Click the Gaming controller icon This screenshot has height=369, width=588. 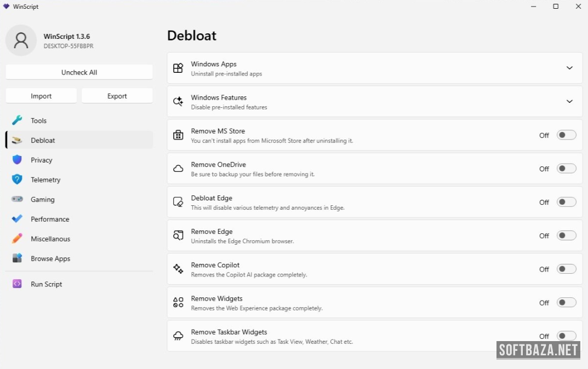point(17,199)
